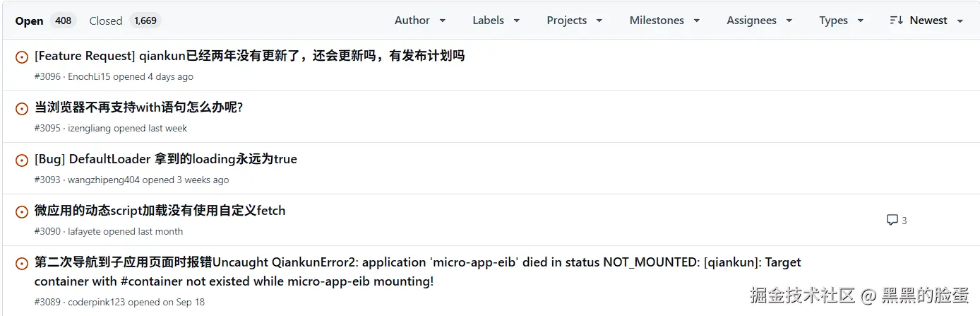Open issue about 微应用 dynamic script fetch
The width and height of the screenshot is (980, 316).
coord(160,211)
